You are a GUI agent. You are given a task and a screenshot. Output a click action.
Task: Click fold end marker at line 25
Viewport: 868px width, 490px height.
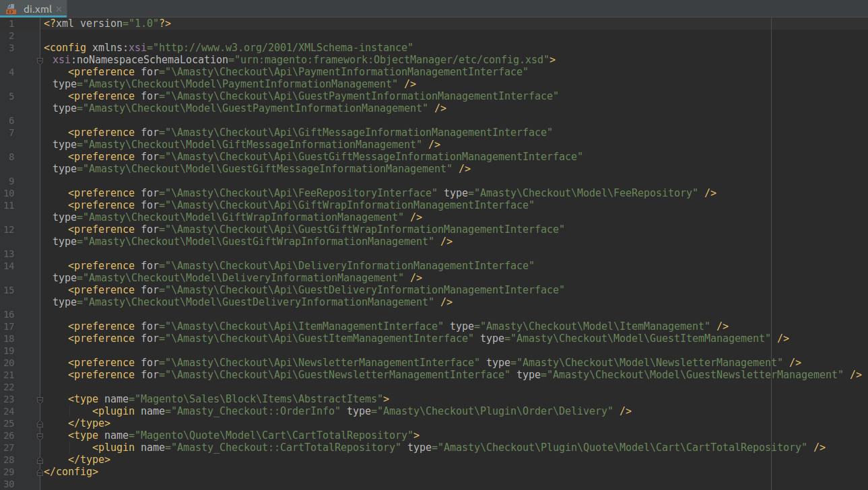tap(40, 423)
